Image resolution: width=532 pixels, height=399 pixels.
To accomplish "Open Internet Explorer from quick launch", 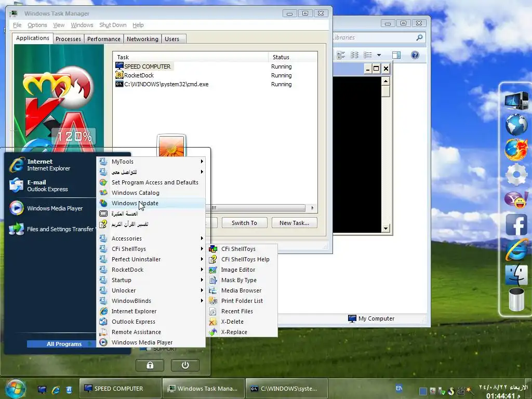I will click(56, 390).
